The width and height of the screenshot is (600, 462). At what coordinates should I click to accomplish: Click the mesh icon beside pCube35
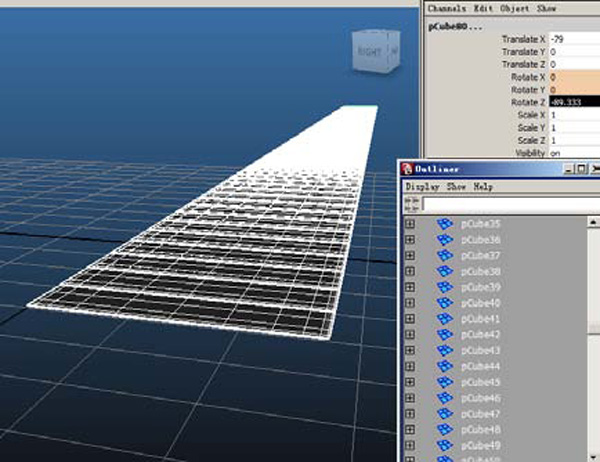point(445,224)
